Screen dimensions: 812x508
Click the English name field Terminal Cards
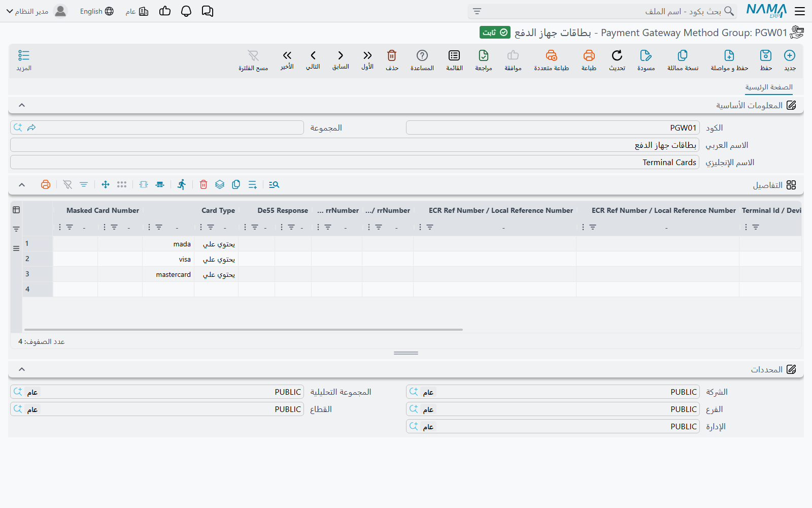click(x=355, y=163)
